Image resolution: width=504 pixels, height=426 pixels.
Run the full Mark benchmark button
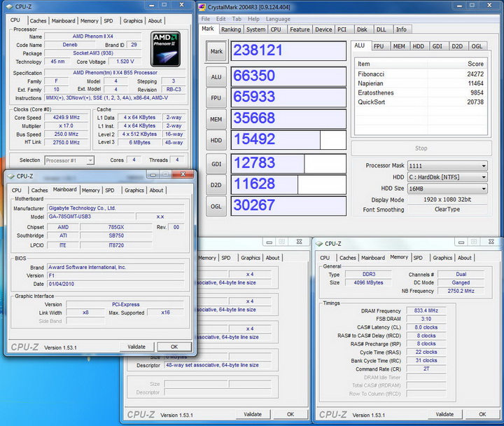[x=217, y=50]
